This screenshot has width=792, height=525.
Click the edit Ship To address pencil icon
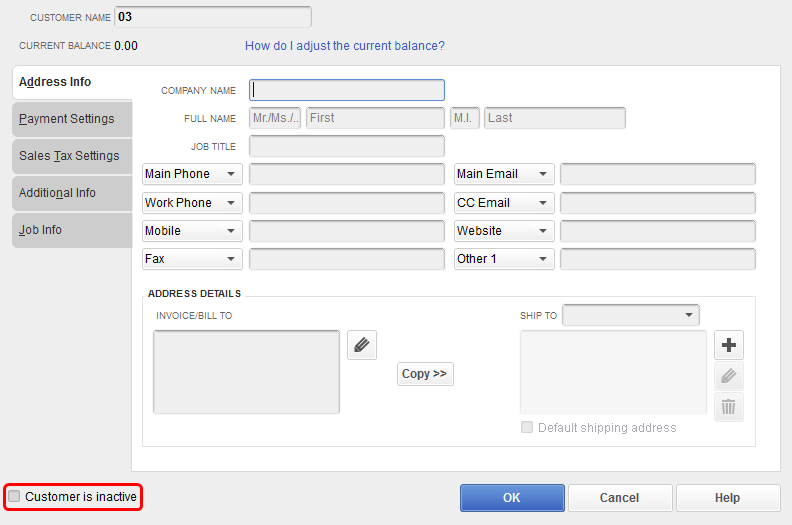pos(729,376)
